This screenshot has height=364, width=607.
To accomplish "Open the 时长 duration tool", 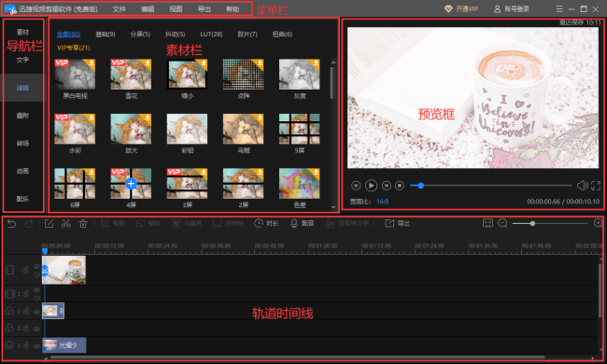I will [266, 224].
